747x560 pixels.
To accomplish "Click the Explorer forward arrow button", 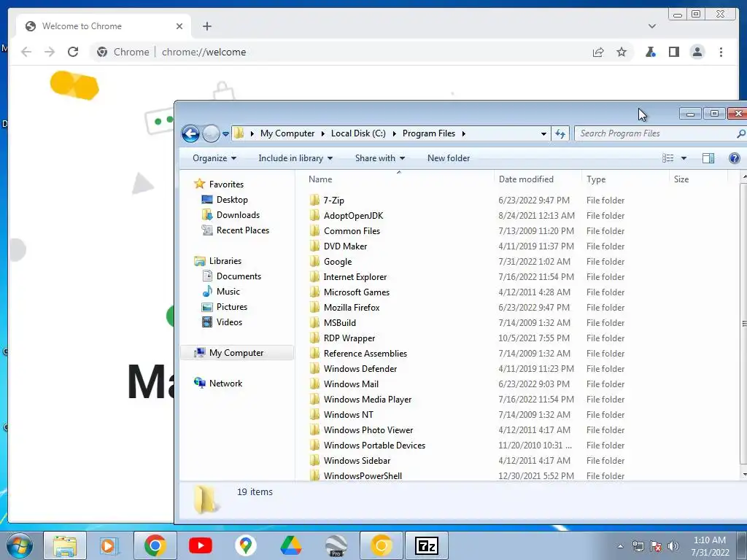I will point(211,134).
